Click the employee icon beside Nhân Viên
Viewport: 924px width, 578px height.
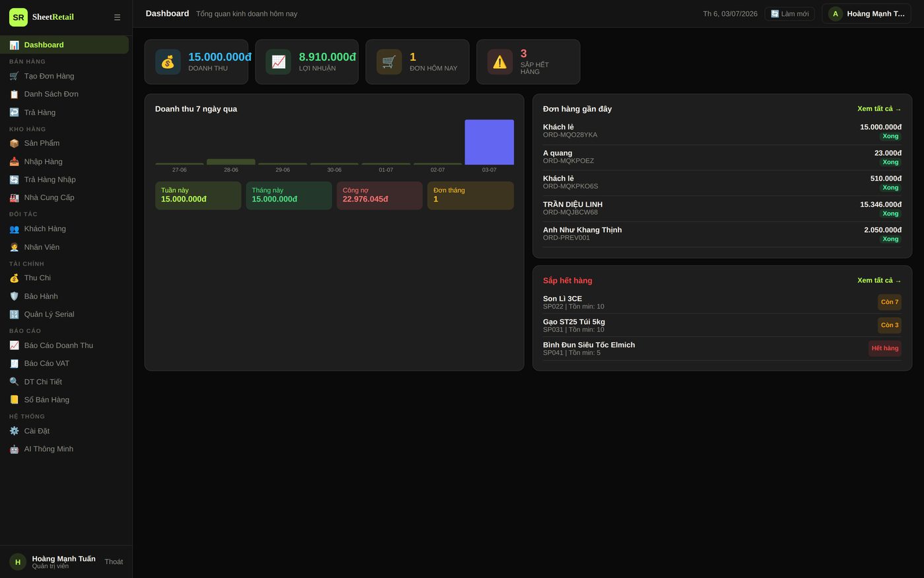(14, 247)
